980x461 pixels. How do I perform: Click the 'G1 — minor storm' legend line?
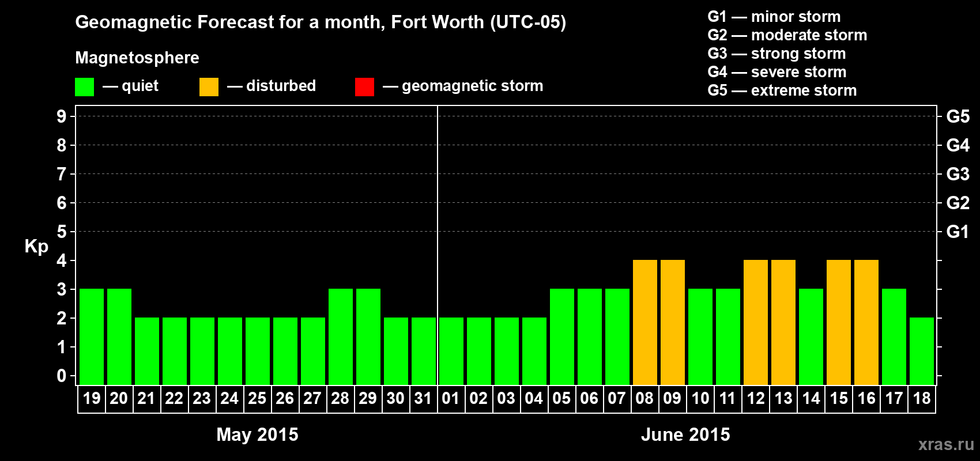coord(774,17)
